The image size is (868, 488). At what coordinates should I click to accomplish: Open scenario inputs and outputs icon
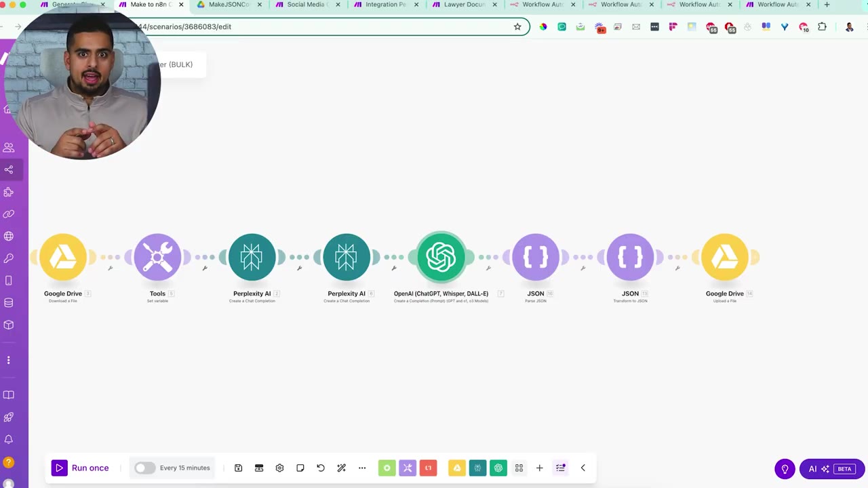259,468
